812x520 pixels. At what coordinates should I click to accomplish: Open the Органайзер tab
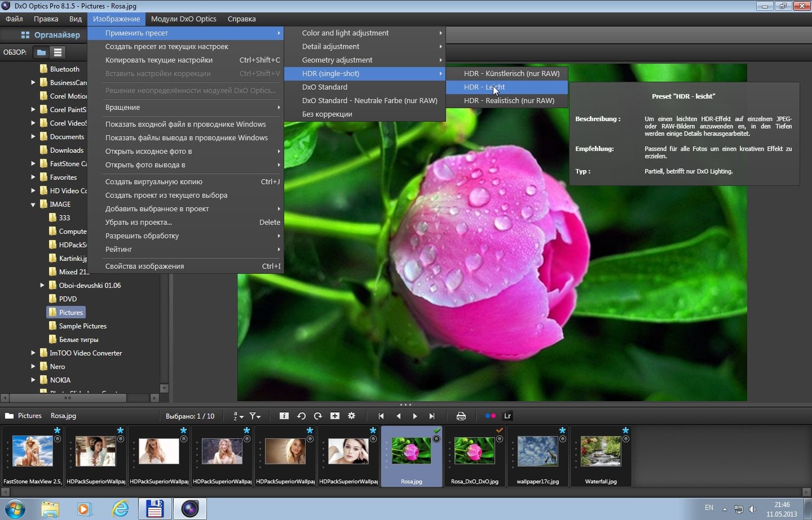click(51, 35)
